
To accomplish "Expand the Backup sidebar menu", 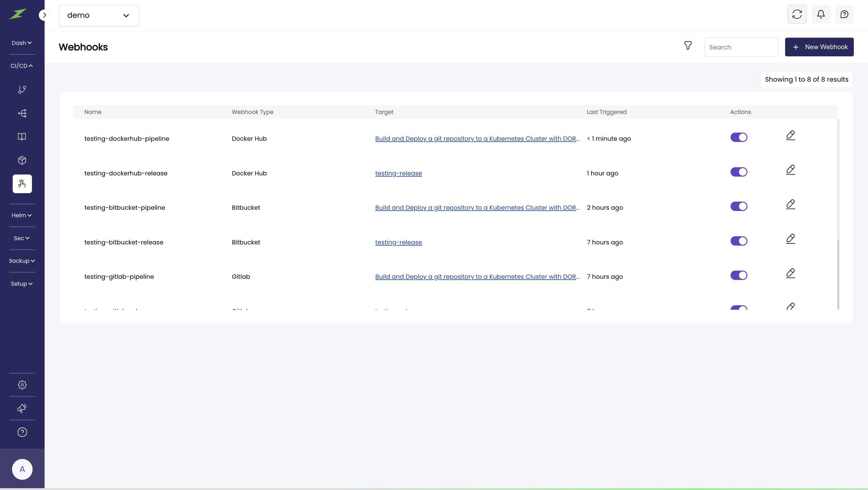I will (22, 261).
